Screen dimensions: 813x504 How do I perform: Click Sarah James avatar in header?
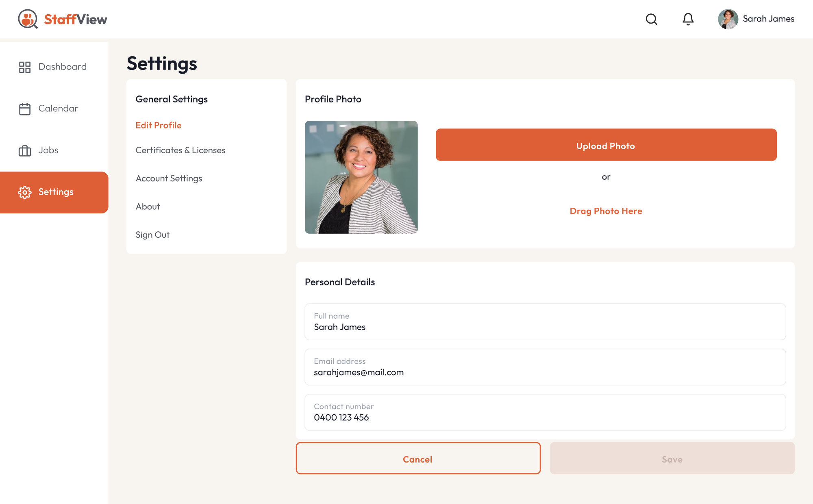pyautogui.click(x=728, y=19)
